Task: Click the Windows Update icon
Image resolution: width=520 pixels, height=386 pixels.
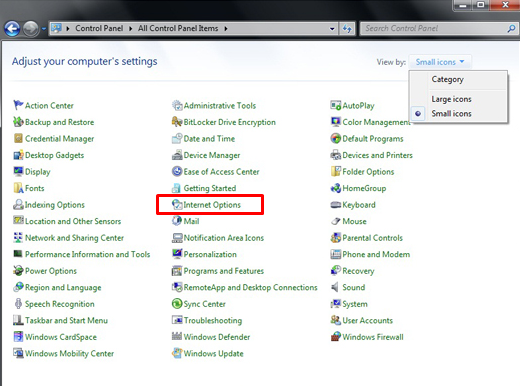Action: click(x=177, y=353)
